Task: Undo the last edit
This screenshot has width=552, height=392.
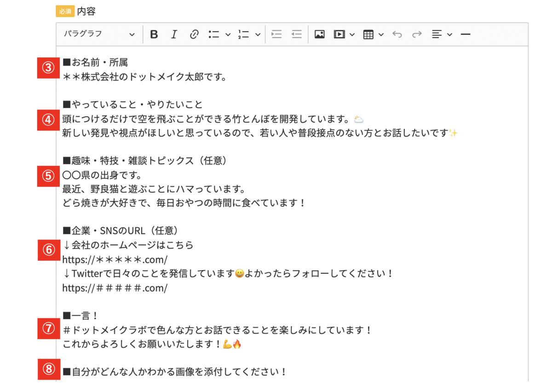Action: pyautogui.click(x=397, y=34)
